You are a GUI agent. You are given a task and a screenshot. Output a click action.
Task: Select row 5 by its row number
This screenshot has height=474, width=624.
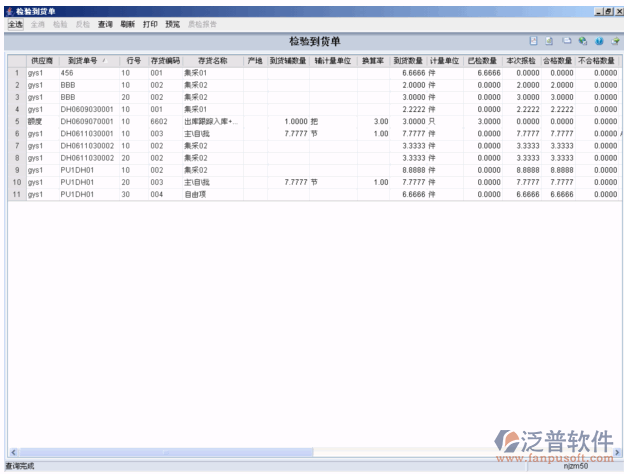(16, 121)
